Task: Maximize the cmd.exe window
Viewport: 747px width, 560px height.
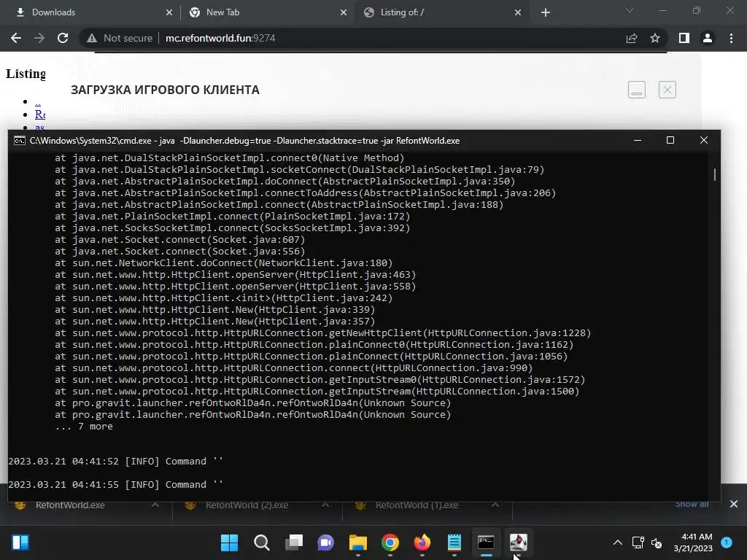Action: pyautogui.click(x=670, y=140)
